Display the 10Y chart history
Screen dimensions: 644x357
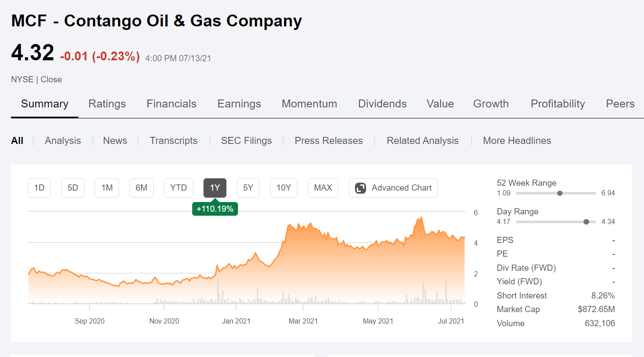tap(284, 188)
